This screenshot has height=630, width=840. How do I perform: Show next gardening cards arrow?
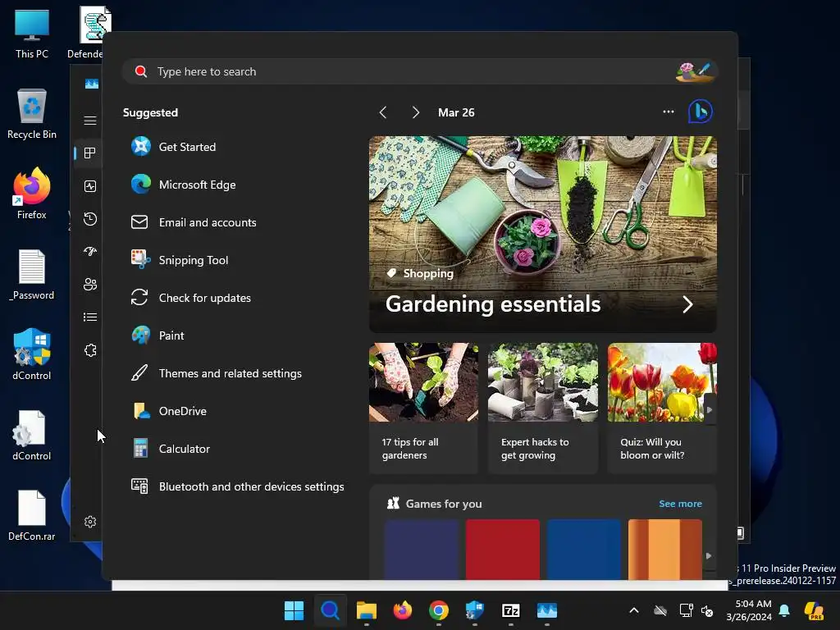pos(710,409)
